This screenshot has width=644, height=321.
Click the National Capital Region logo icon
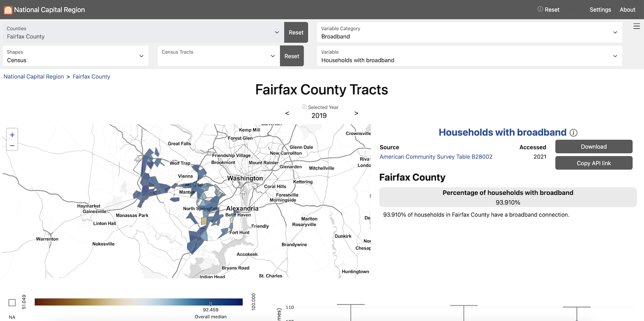tap(8, 9)
